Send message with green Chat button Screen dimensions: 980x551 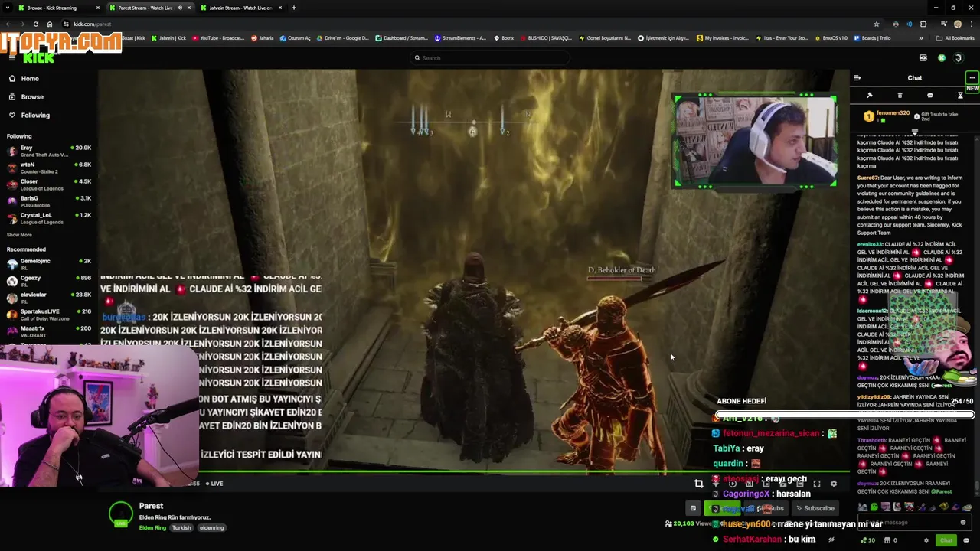pyautogui.click(x=946, y=540)
